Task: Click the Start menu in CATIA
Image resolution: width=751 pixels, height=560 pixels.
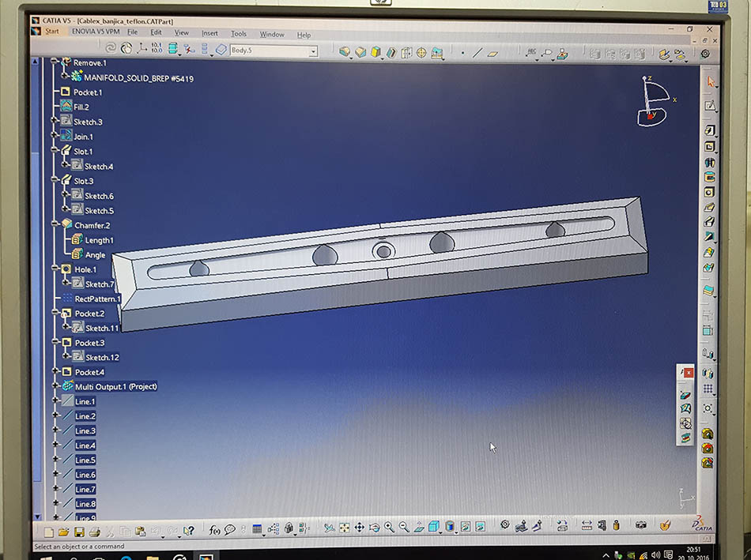Action: pyautogui.click(x=51, y=32)
